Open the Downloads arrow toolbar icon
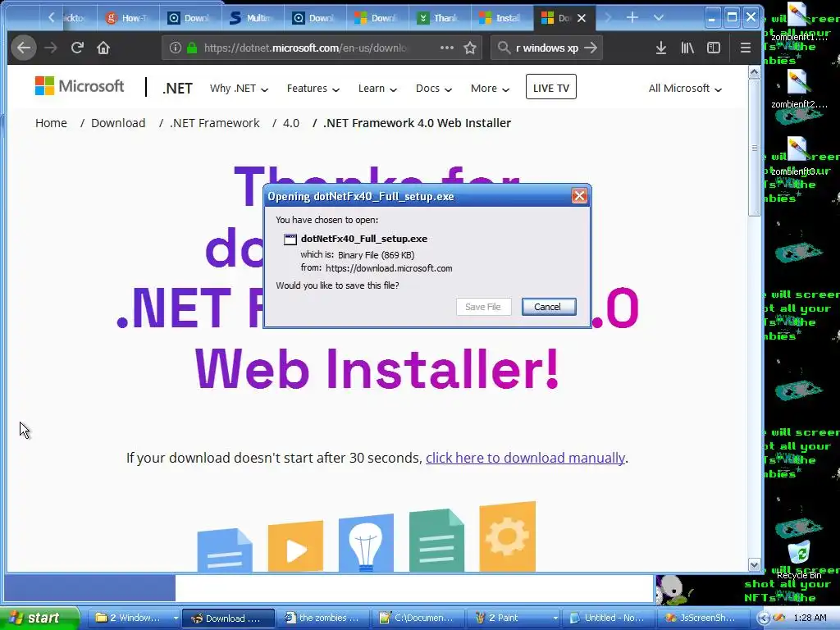The image size is (840, 630). click(661, 48)
